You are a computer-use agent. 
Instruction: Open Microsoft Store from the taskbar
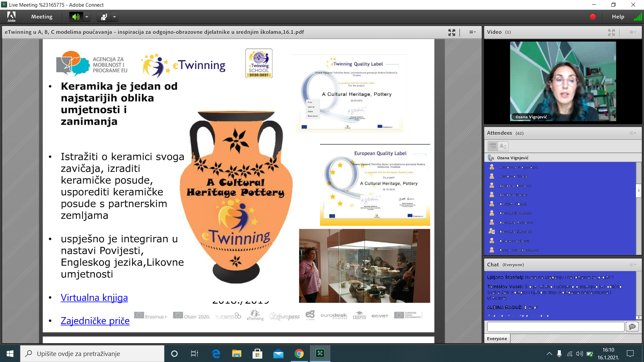click(x=257, y=354)
